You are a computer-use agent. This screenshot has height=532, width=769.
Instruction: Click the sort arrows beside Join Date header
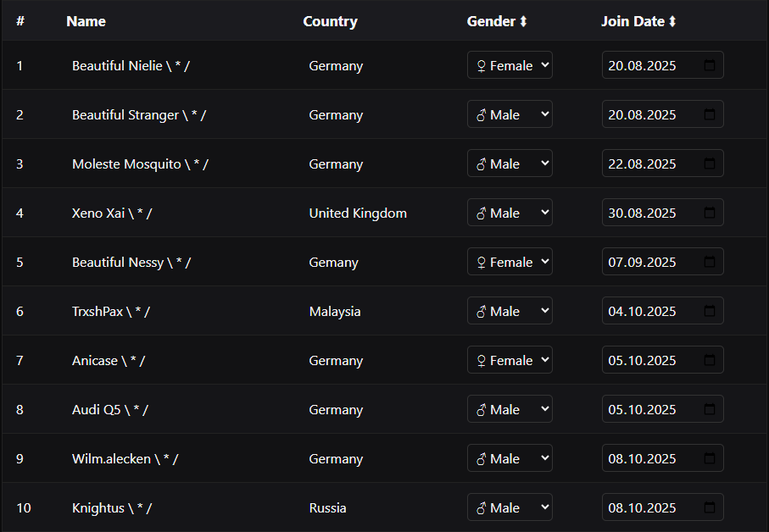point(671,21)
